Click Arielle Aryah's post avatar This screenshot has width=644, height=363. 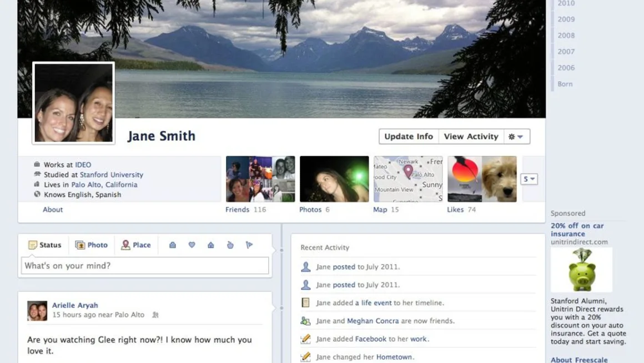coord(37,311)
